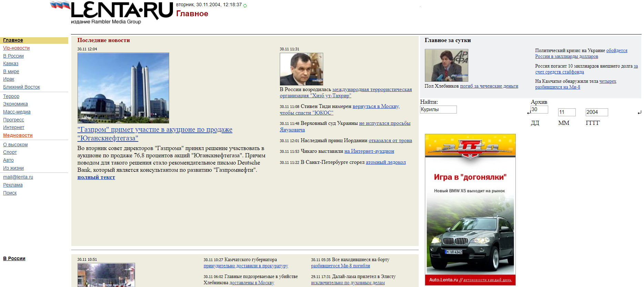The height and width of the screenshot is (287, 644).
Task: Open the атомный ледокол link
Action: 386,162
